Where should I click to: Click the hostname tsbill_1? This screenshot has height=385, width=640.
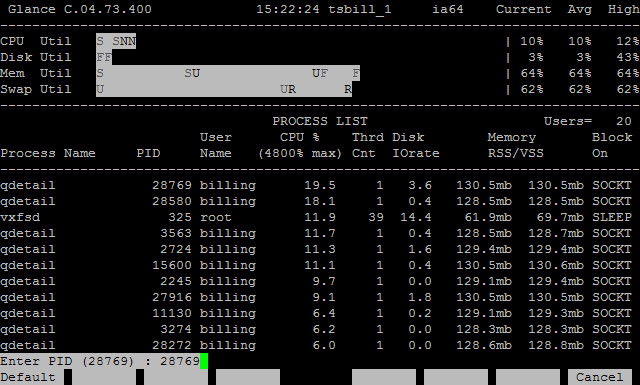click(360, 9)
